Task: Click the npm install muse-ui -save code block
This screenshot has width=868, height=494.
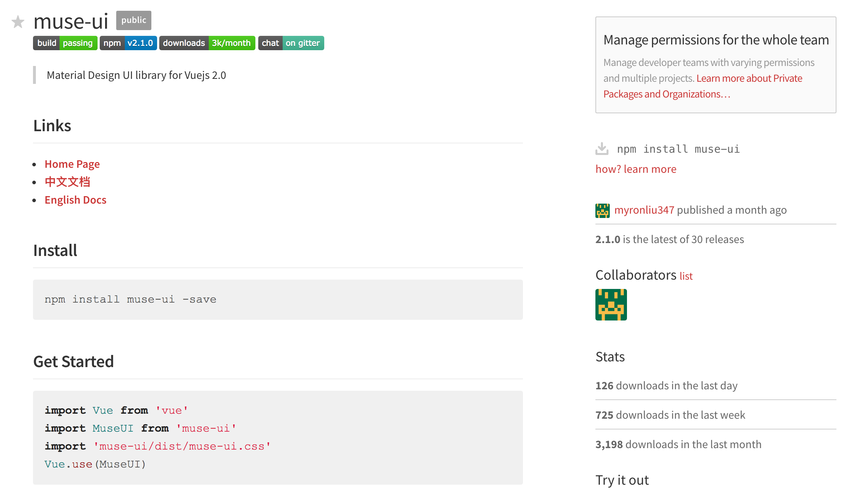Action: (278, 300)
